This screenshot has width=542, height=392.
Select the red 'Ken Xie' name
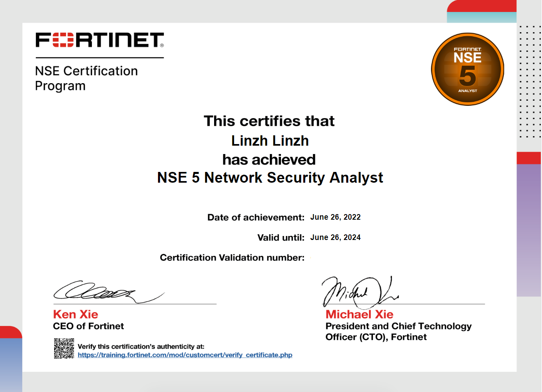coord(76,314)
